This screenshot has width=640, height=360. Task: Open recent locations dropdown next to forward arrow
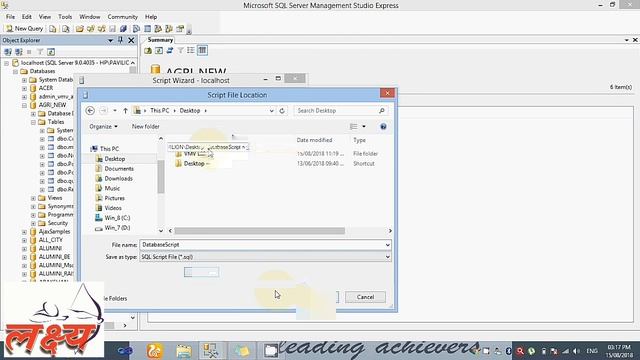[115, 111]
